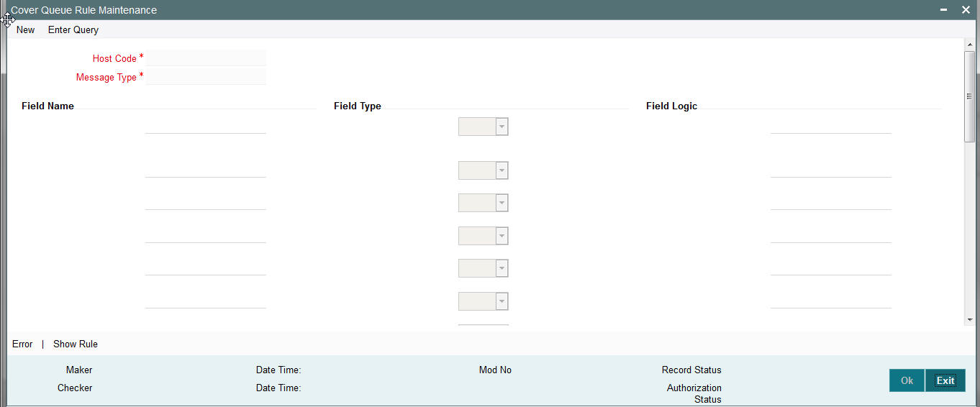Click sixth Field Name input
The height and width of the screenshot is (407, 980).
(x=205, y=301)
